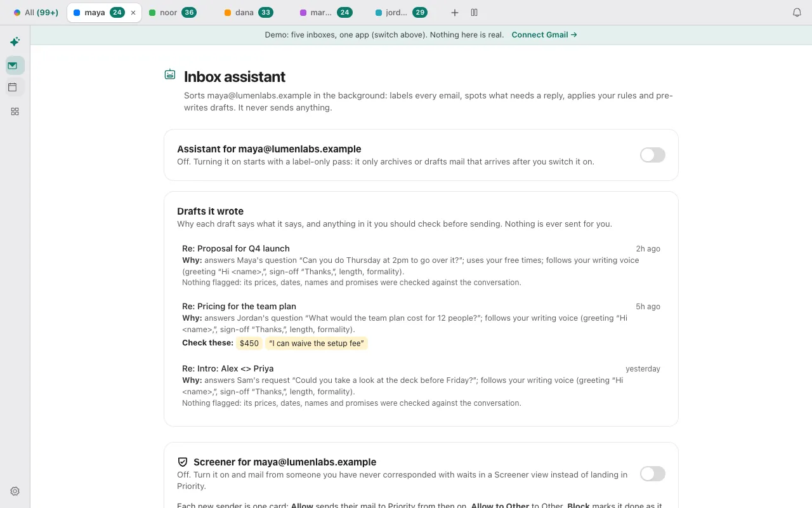Viewport: 812px width, 508px height.
Task: Open the sparkle assistant icon in sidebar
Action: (x=15, y=42)
